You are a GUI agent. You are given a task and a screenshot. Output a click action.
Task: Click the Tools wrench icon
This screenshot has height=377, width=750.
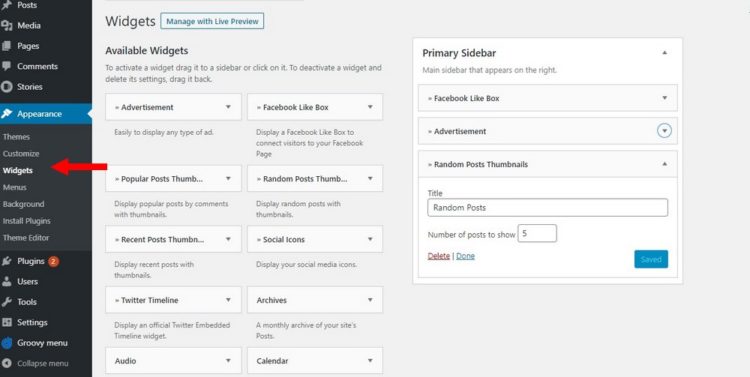point(7,302)
